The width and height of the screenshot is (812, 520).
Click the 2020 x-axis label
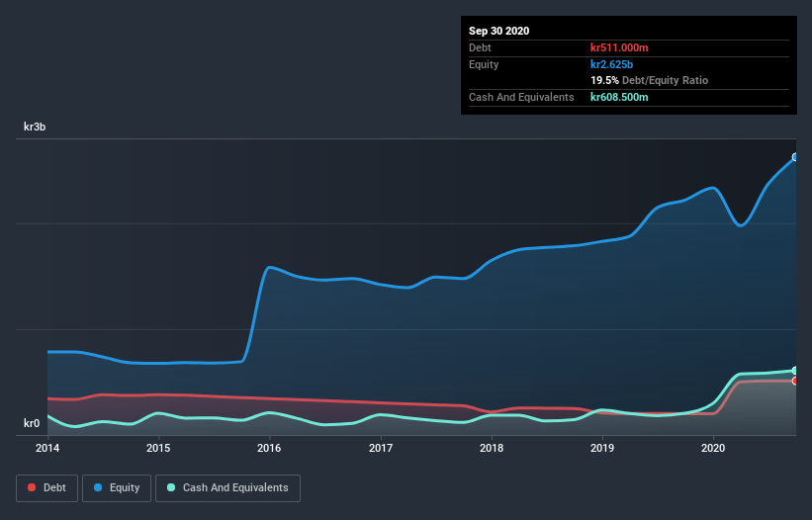pyautogui.click(x=713, y=448)
